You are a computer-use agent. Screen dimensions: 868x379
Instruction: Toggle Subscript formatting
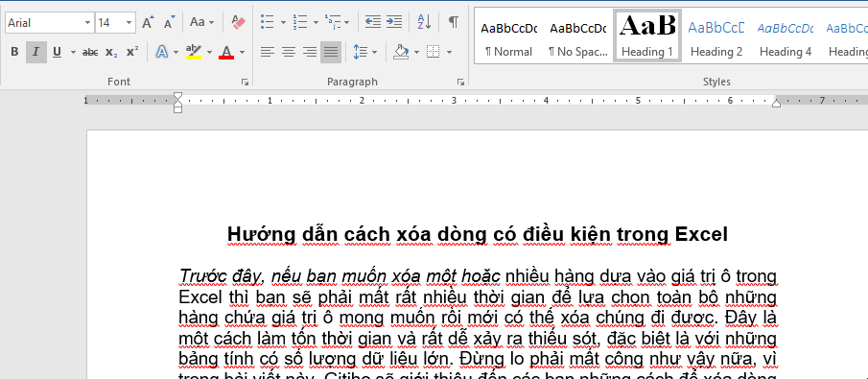111,52
